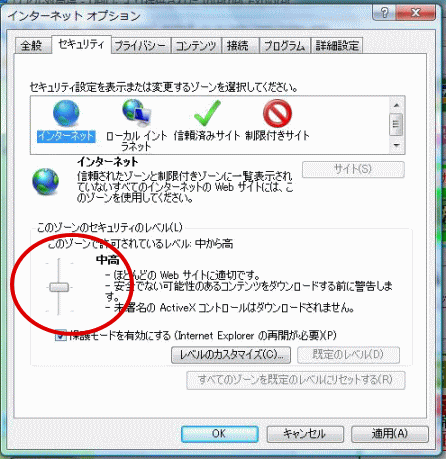446x459 pixels.
Task: Click the キャンセル button
Action: tap(305, 434)
